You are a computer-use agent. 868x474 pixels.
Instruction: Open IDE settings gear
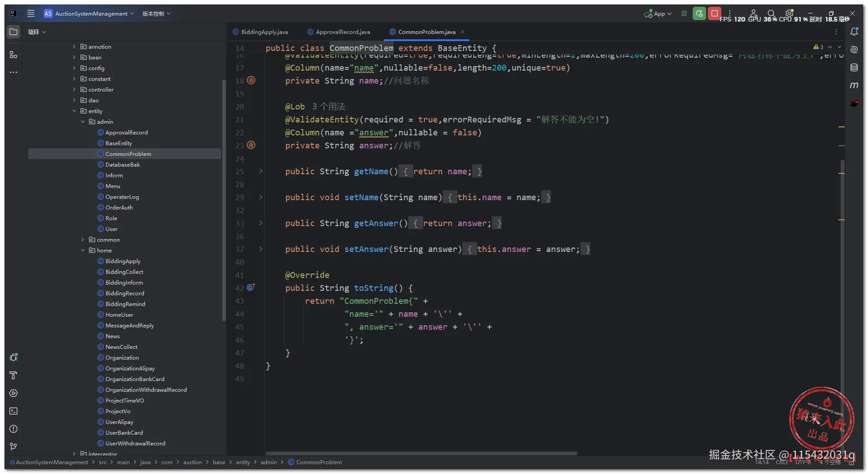(789, 13)
